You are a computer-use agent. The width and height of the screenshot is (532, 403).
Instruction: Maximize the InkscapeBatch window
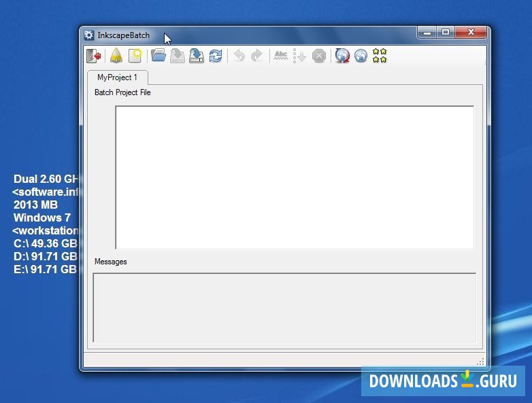click(446, 33)
